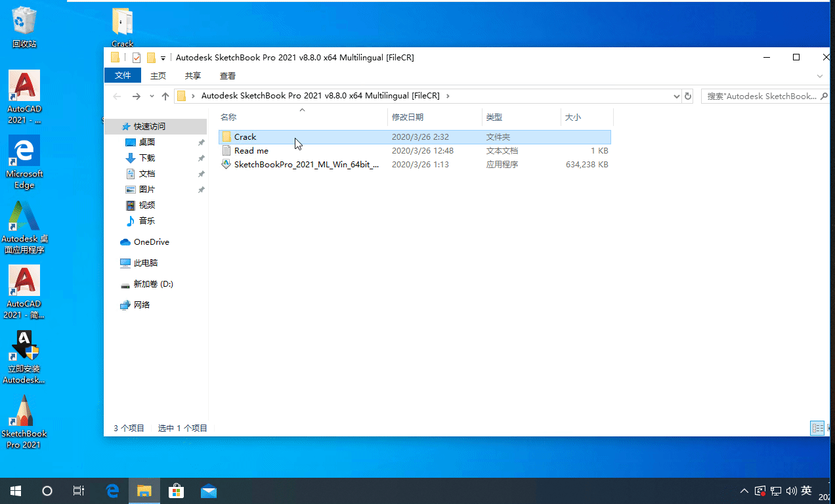Open 快速访问 Quick access in sidebar
Screen dimensions: 835x504
[149, 126]
